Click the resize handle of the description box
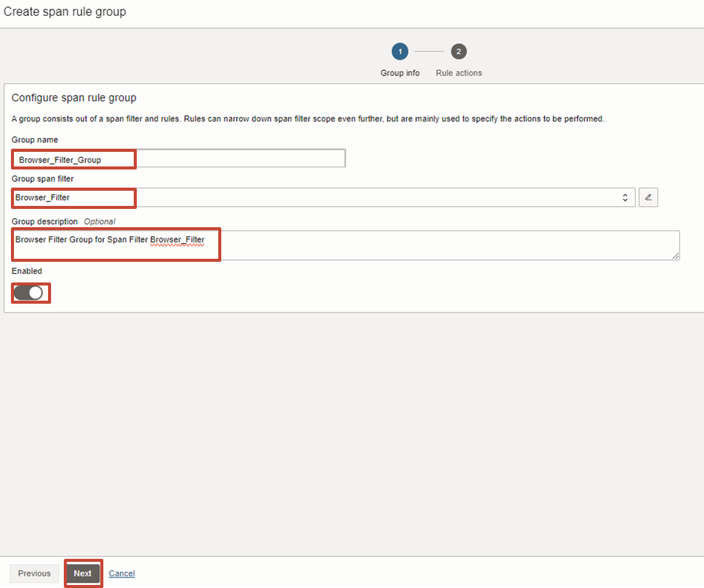The image size is (704, 588). tap(675, 256)
